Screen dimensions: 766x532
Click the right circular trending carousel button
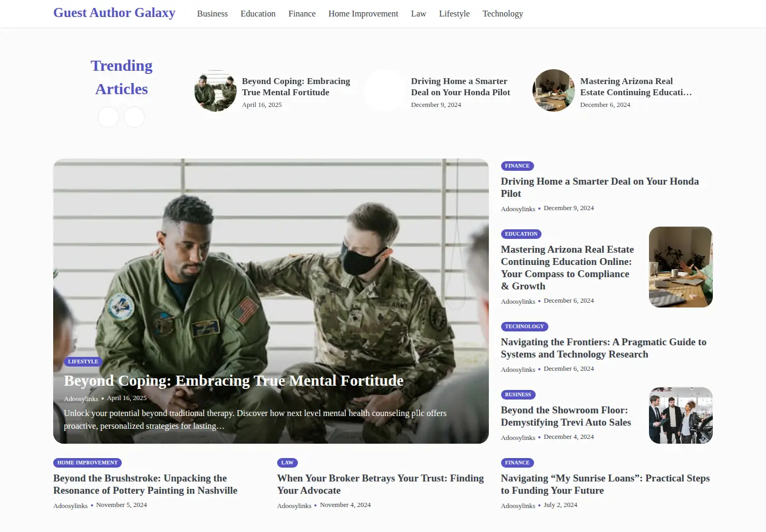pos(134,117)
